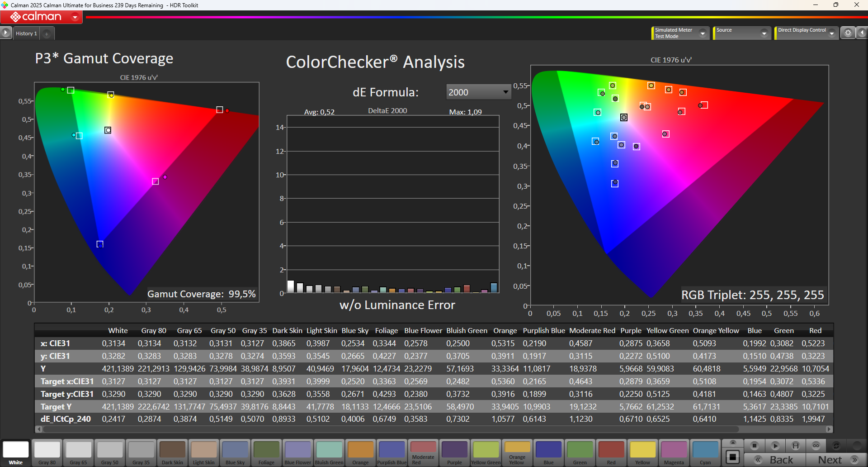This screenshot has height=467, width=868.
Task: Add a new history tab with plus
Action: click(47, 33)
